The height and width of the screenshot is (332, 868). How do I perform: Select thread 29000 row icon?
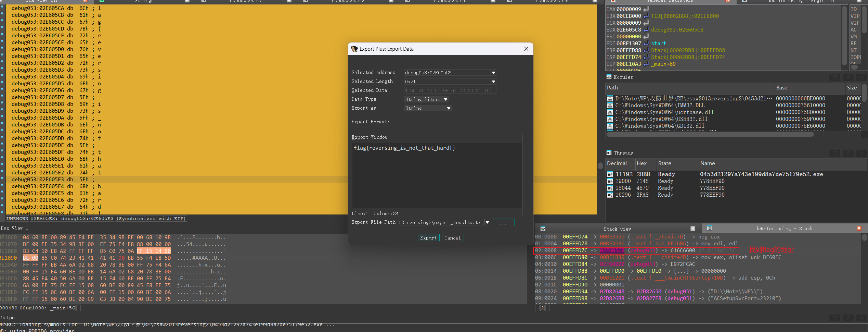pyautogui.click(x=610, y=181)
